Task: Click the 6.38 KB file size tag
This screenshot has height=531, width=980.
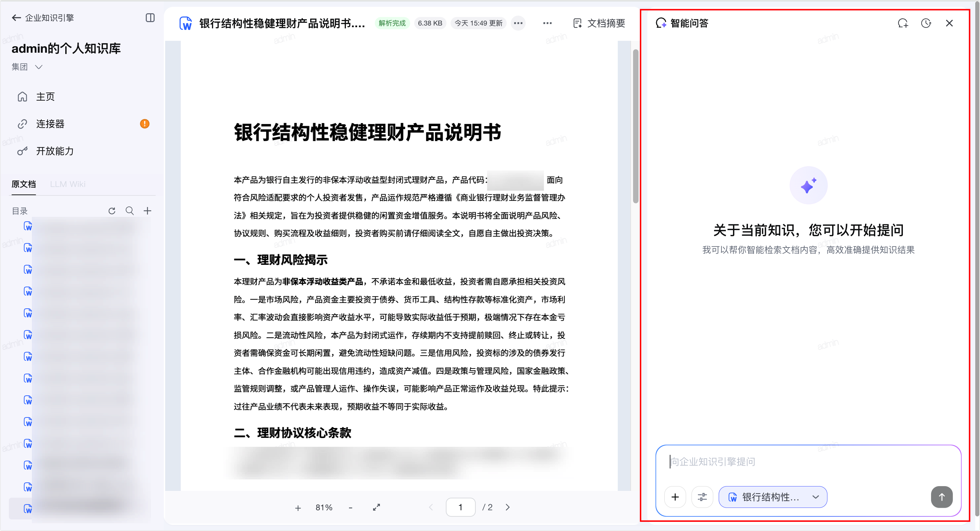Action: tap(430, 23)
